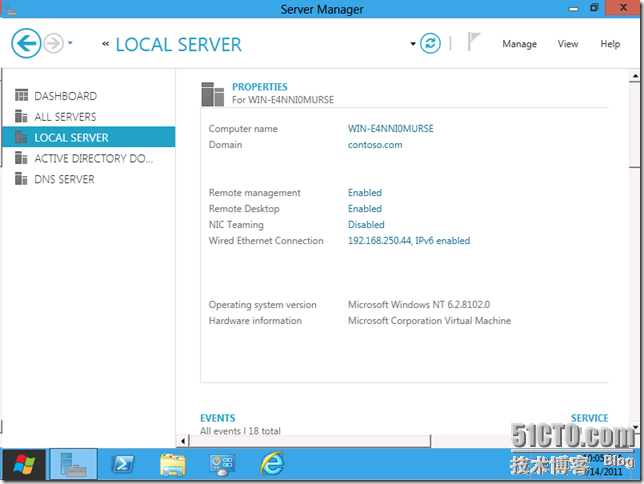Click the breadcrumb double chevron before LOCAL SERVER

[x=106, y=44]
